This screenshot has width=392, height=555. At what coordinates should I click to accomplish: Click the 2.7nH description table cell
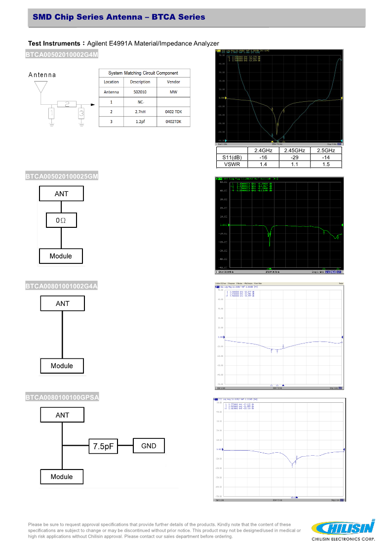(x=140, y=112)
